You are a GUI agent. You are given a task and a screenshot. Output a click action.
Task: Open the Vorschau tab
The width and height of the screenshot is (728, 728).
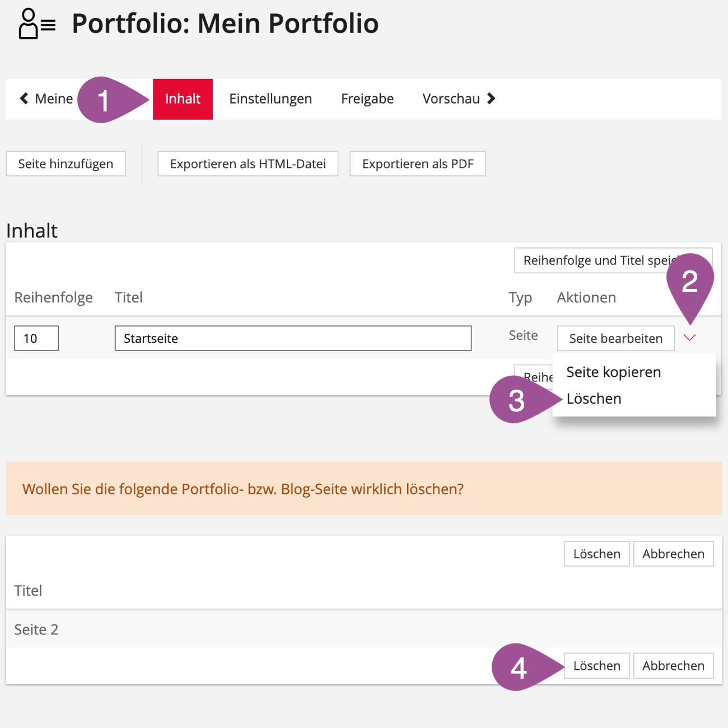[x=459, y=99]
